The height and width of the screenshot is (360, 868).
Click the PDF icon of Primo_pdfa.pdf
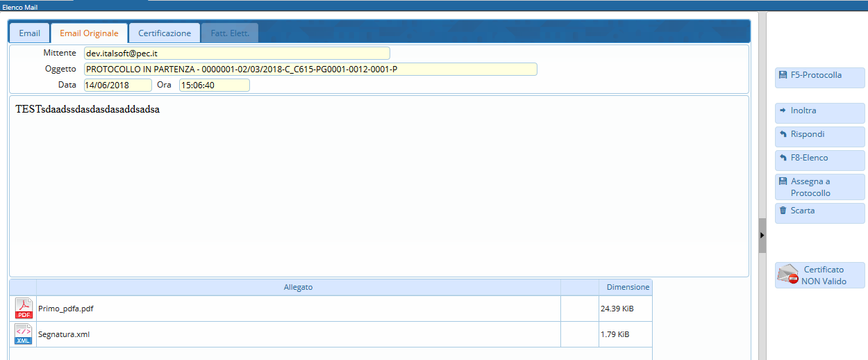24,309
